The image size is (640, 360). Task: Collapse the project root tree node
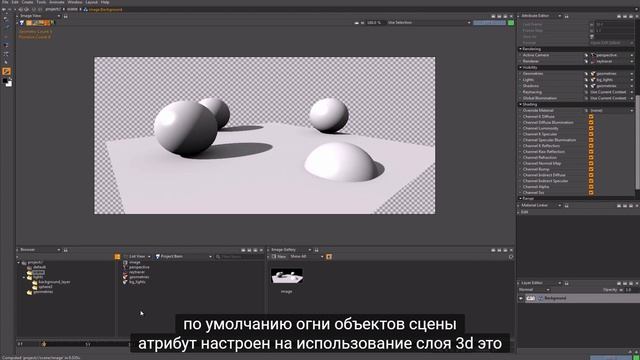(x=19, y=263)
